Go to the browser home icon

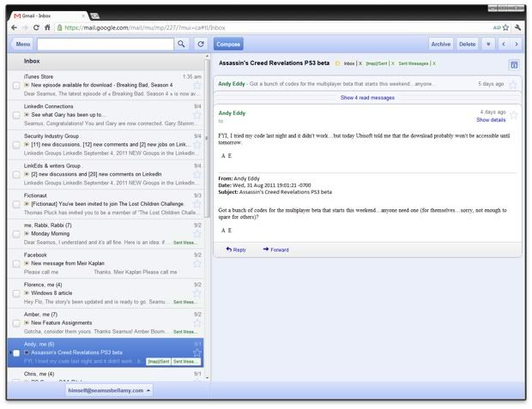(47, 27)
